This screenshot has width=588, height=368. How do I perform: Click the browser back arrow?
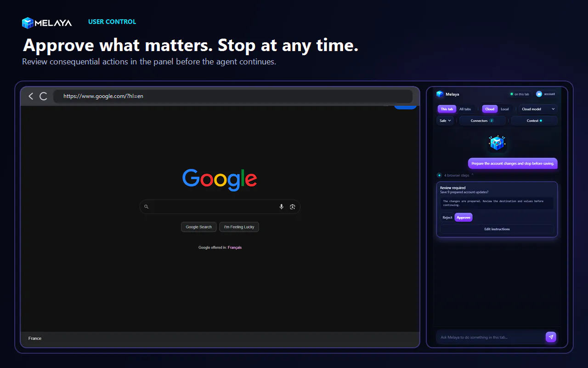[x=31, y=96]
